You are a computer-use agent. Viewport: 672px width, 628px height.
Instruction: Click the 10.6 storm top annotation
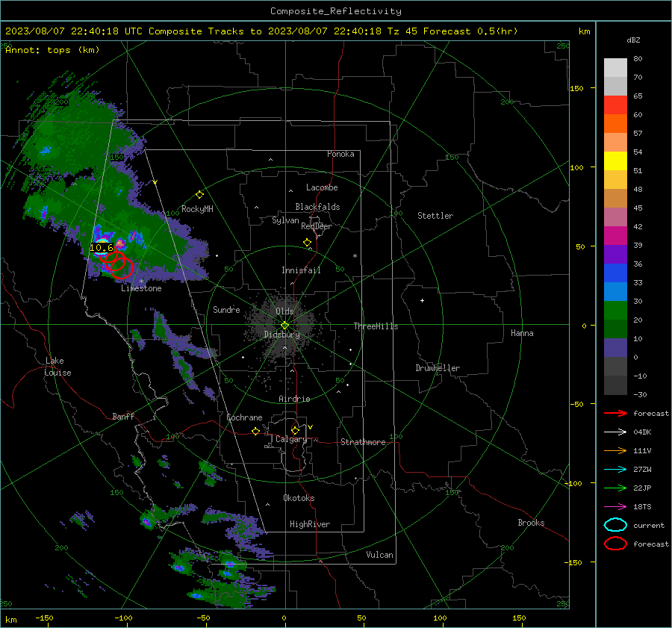pyautogui.click(x=102, y=248)
